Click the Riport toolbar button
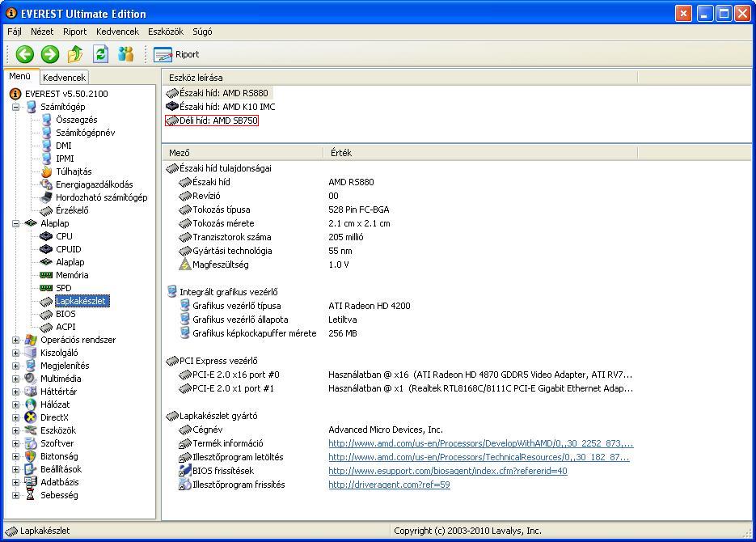 176,54
